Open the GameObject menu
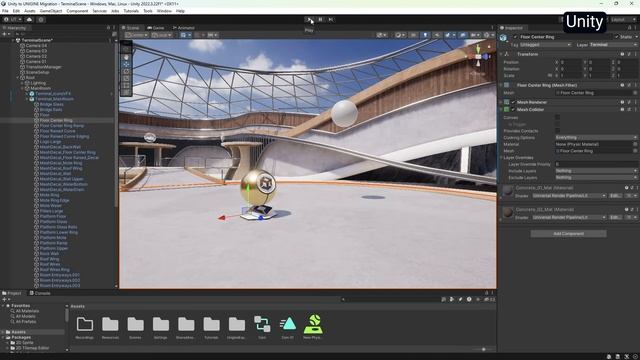640x360 pixels. (x=51, y=11)
